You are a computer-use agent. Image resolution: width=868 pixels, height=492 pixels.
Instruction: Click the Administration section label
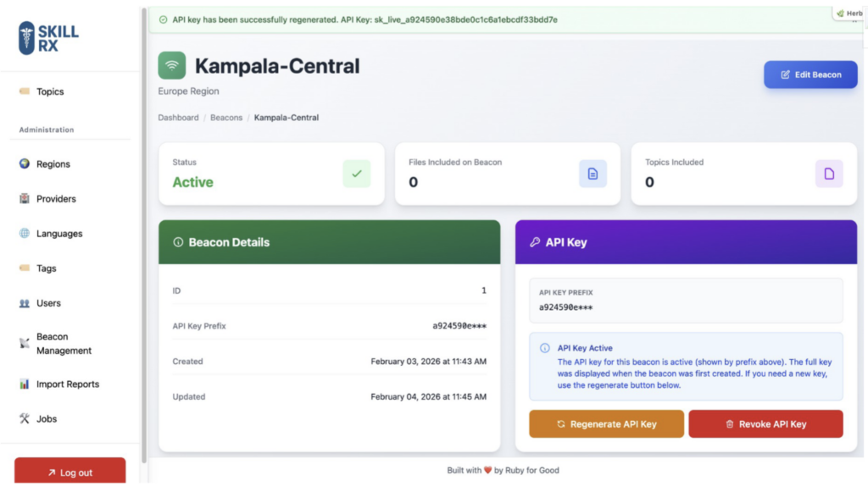click(47, 130)
